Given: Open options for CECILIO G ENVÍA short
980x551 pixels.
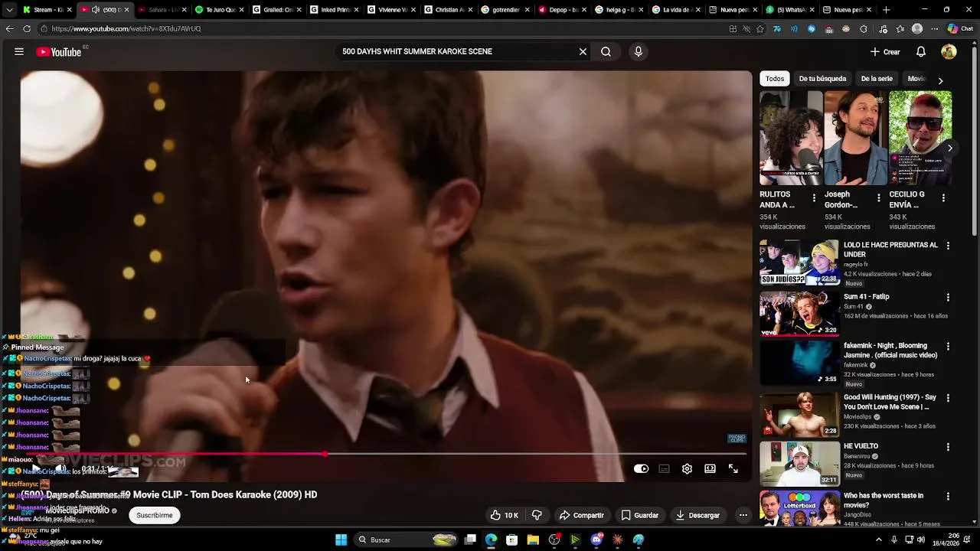Looking at the screenshot, I should coord(943,197).
